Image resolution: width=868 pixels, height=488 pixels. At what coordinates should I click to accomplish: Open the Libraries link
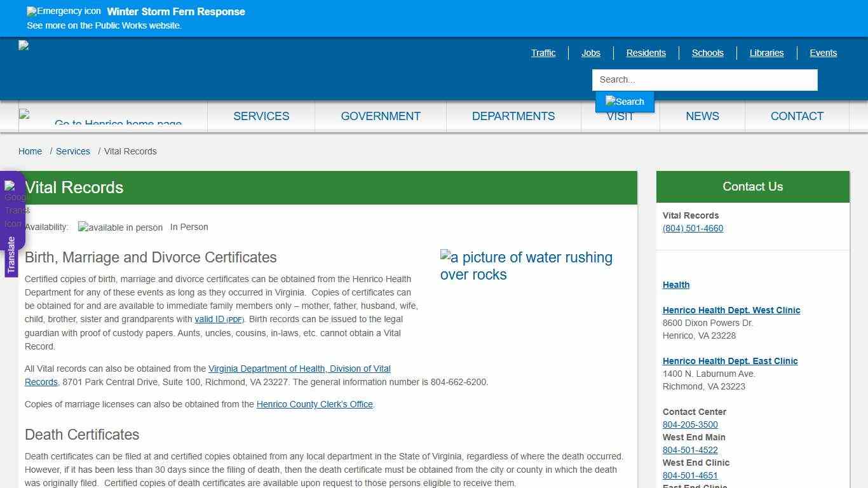point(766,53)
